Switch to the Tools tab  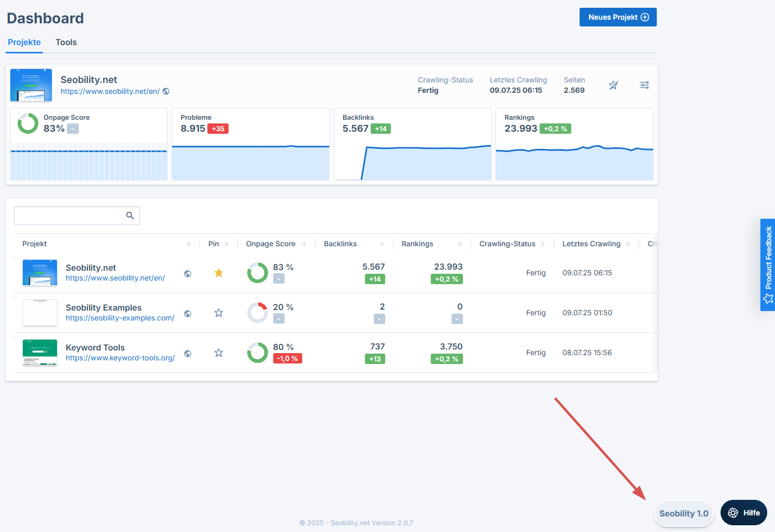click(x=66, y=43)
